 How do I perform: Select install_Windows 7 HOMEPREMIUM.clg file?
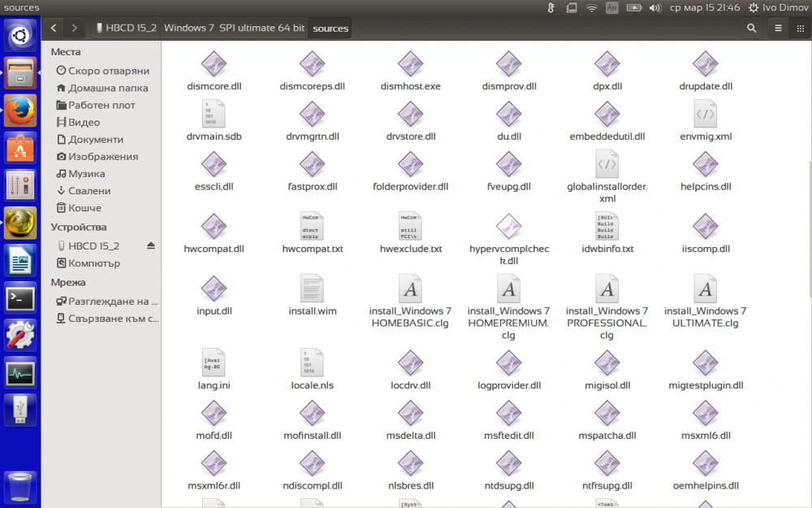click(508, 307)
